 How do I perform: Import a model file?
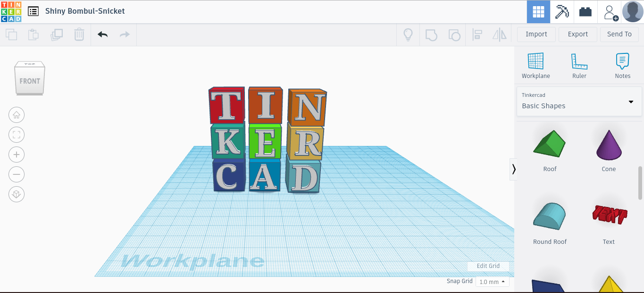[x=536, y=34]
